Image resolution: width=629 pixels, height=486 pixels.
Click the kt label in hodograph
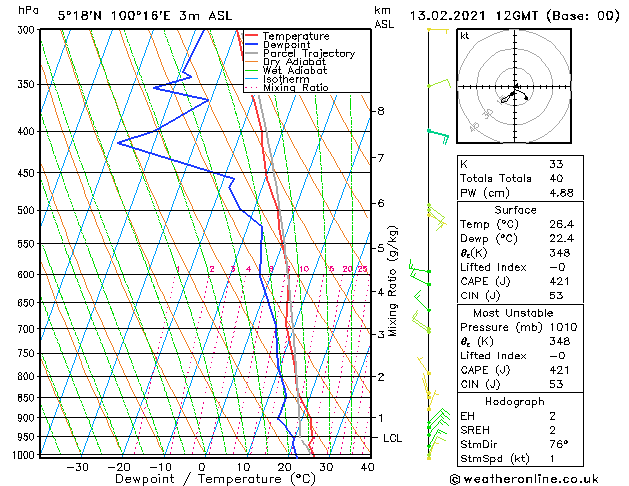pos(465,36)
